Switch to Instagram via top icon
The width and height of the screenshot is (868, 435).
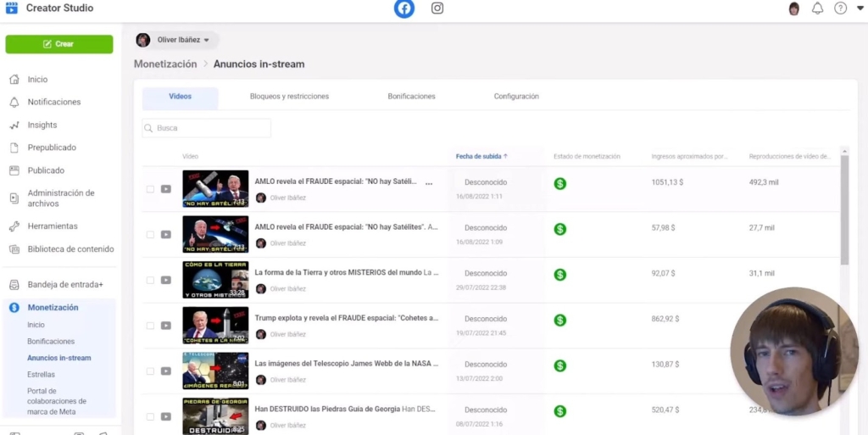tap(437, 8)
